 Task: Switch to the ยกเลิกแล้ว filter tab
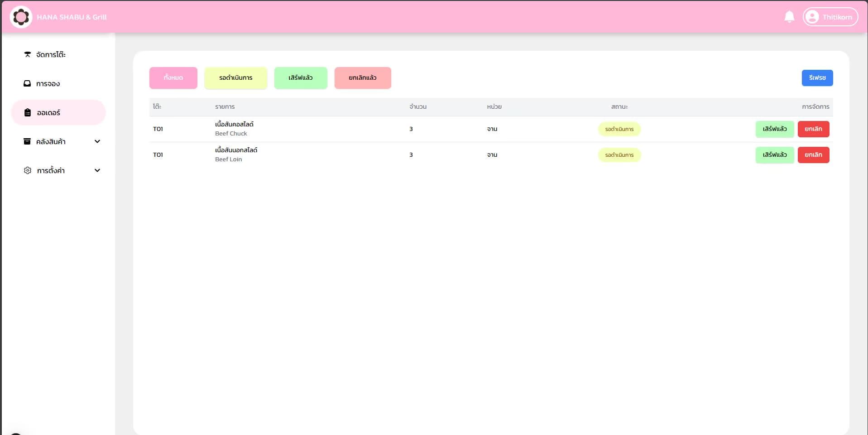pyautogui.click(x=362, y=77)
